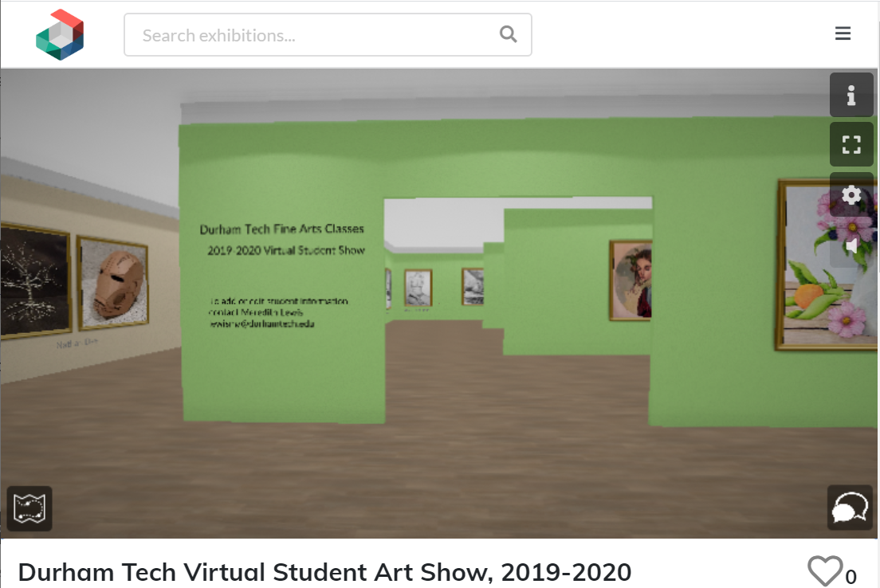Open the hamburger navigation menu
The image size is (880, 588).
point(843,33)
